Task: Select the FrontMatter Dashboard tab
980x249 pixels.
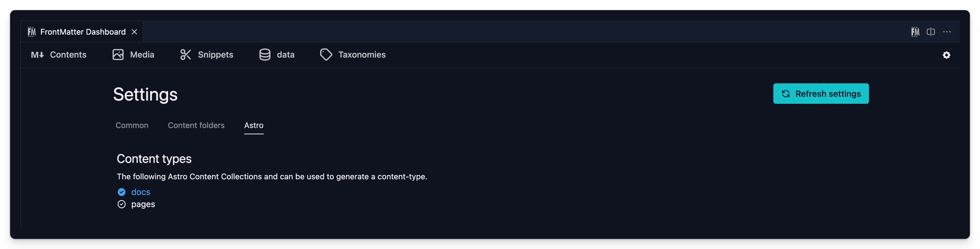Action: [x=82, y=32]
